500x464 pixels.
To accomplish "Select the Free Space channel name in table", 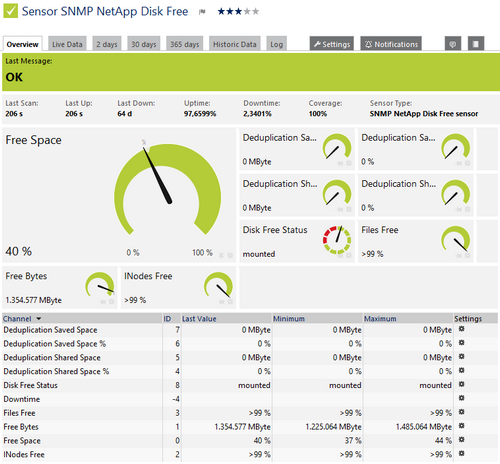I will [x=22, y=441].
